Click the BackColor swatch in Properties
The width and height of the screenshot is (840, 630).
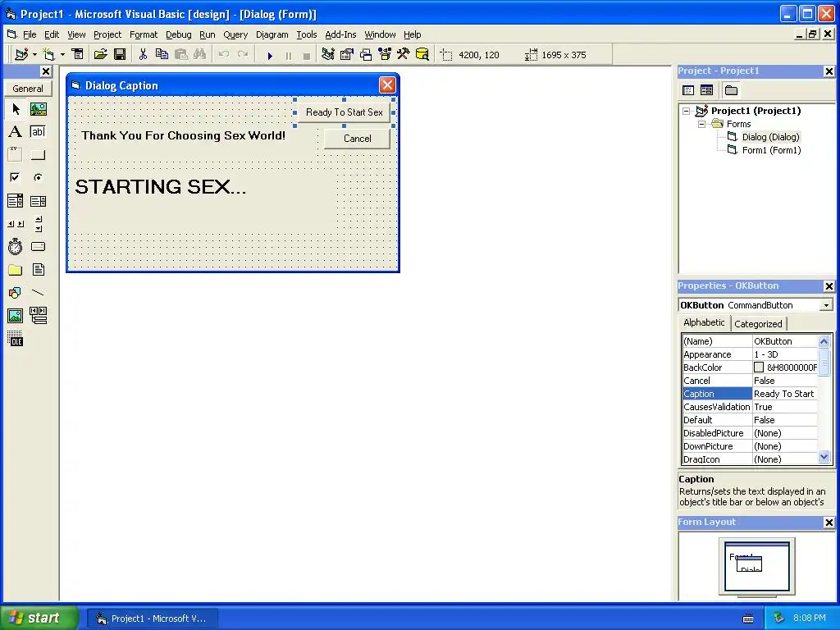click(759, 367)
